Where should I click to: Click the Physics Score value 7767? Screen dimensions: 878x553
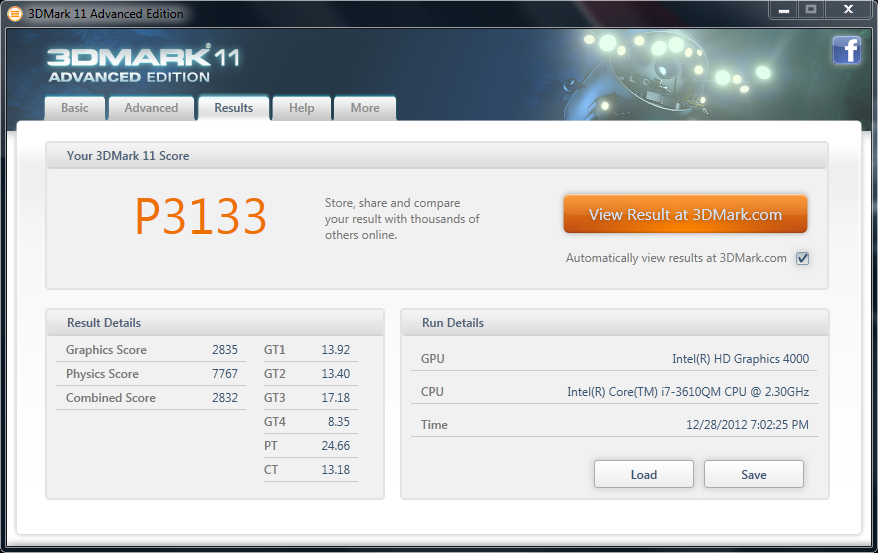(225, 374)
